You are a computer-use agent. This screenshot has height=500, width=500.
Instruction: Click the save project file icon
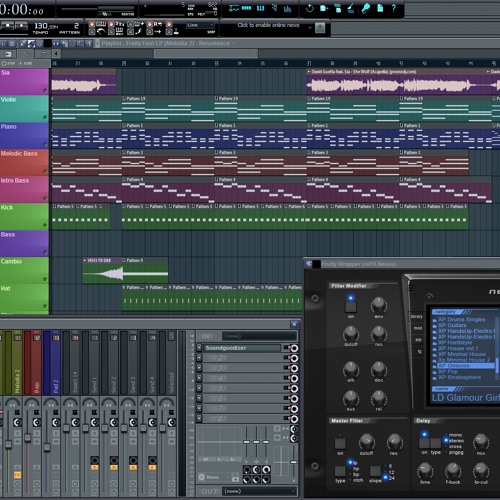(x=324, y=8)
